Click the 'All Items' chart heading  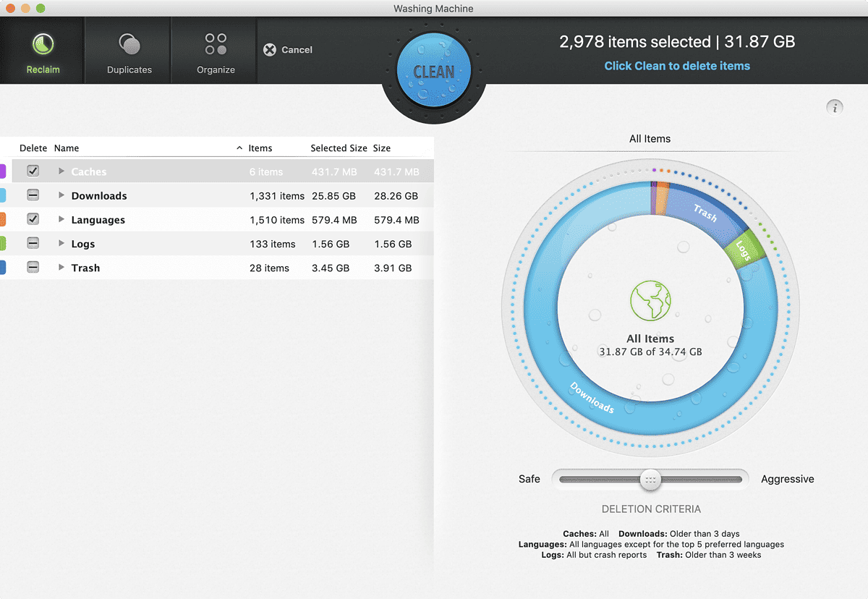pyautogui.click(x=650, y=139)
